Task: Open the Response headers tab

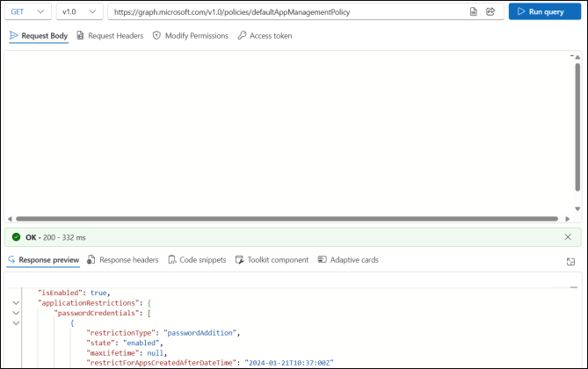Action: coord(123,260)
